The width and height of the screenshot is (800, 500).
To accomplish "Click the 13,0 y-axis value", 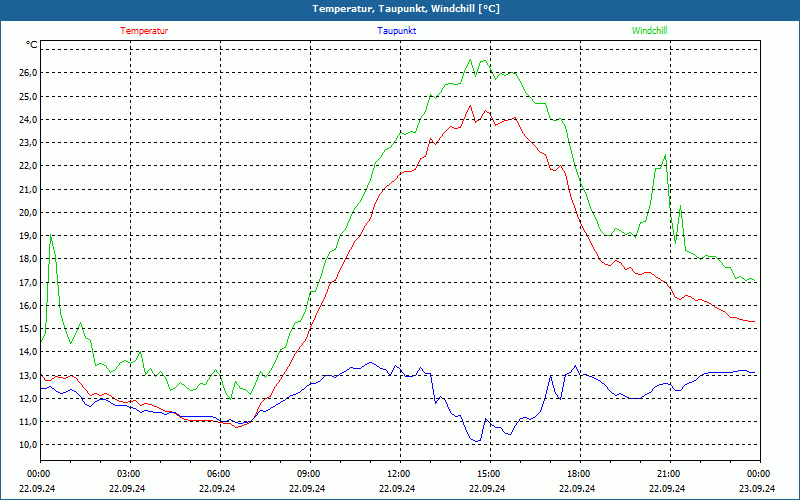I will [x=29, y=375].
